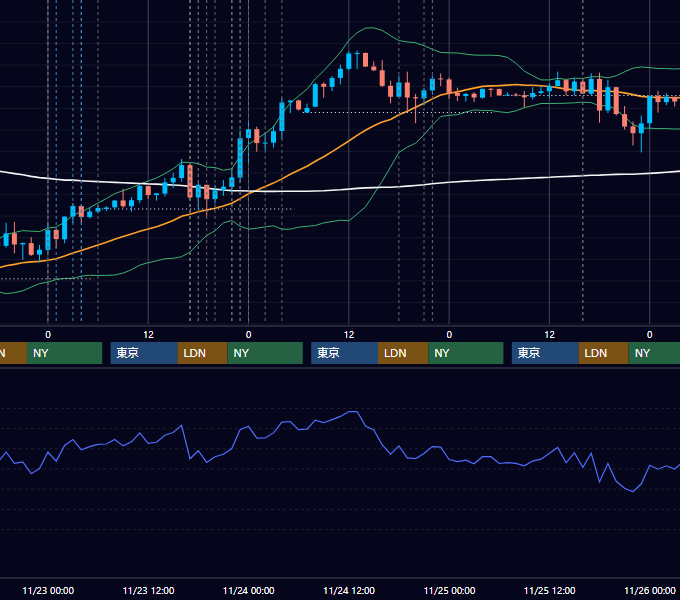Viewport: 680px width, 600px height.
Task: Click hour label 0 above 11/24 00:00
Action: coord(248,335)
